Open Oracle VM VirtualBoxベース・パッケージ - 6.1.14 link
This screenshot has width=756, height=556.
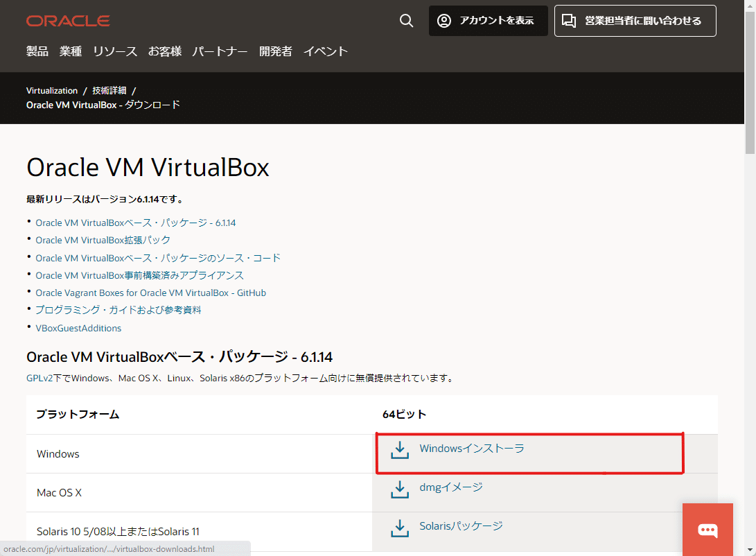(x=136, y=223)
